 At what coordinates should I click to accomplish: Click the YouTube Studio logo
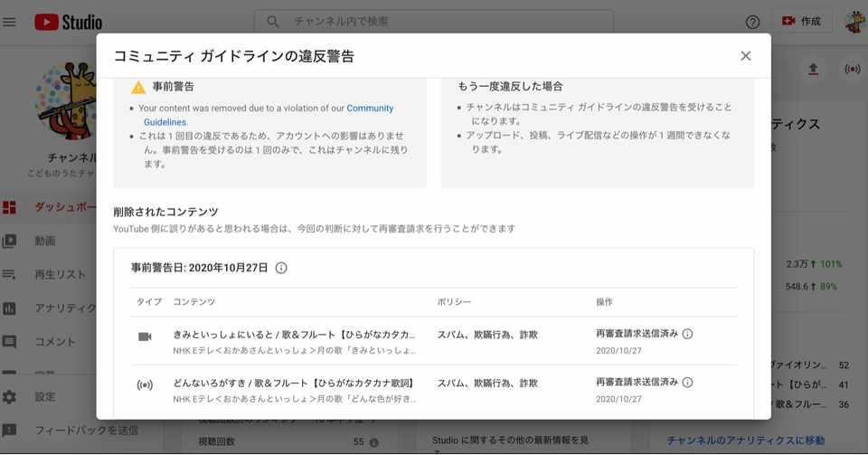click(69, 22)
